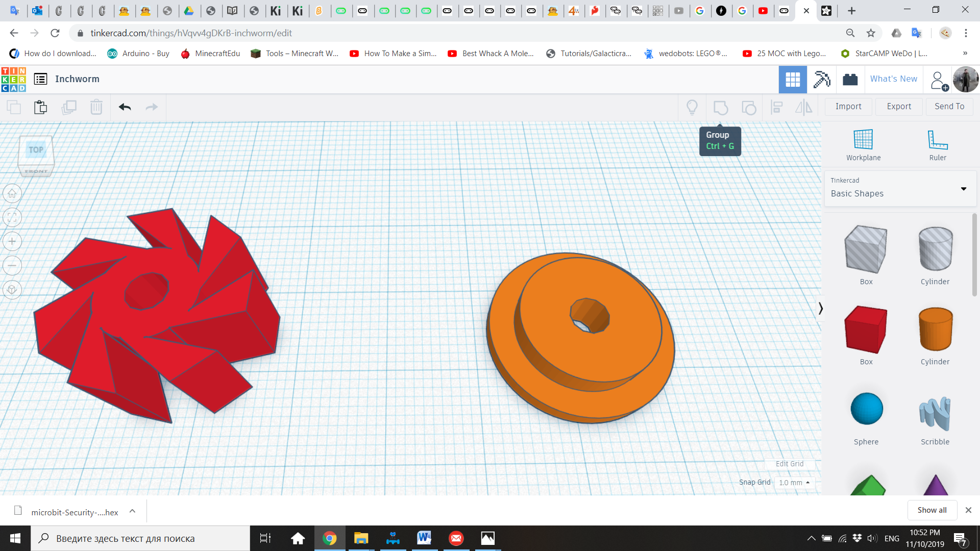Click the Tinkercad logo

click(x=14, y=79)
